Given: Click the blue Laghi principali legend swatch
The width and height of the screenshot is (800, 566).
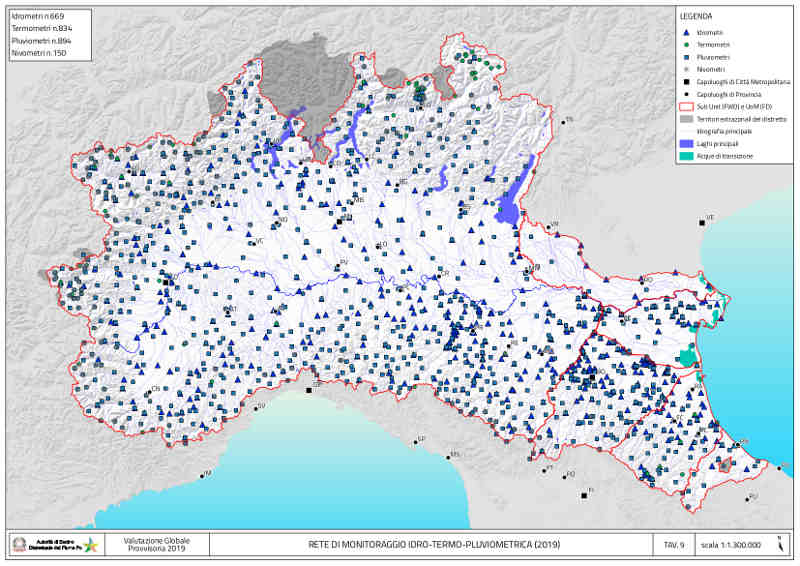Looking at the screenshot, I should pyautogui.click(x=687, y=144).
